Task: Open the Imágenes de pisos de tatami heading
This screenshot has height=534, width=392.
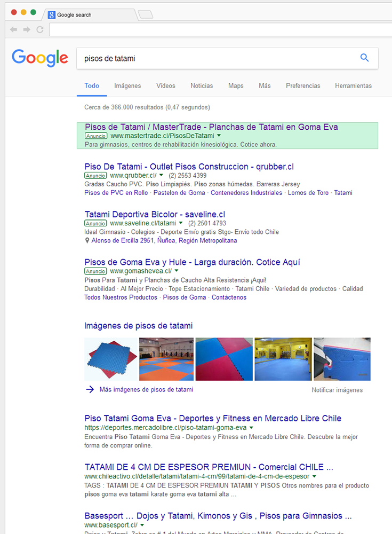Action: [x=139, y=326]
